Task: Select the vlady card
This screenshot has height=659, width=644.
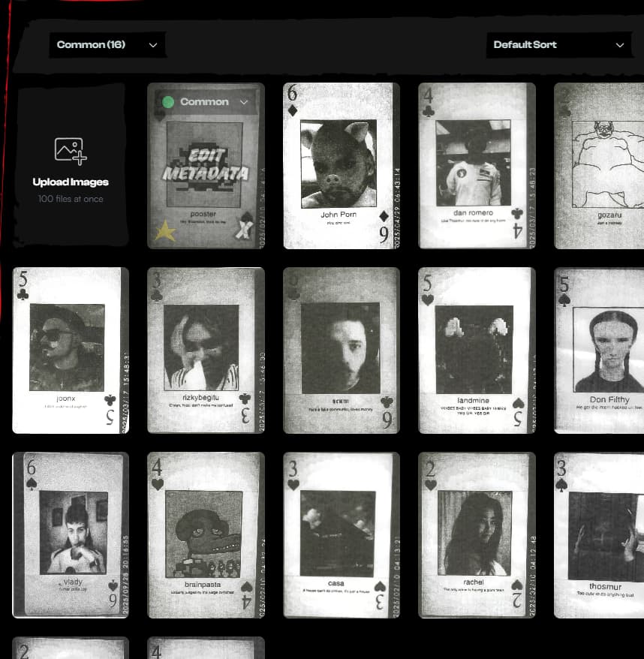Action: click(70, 534)
